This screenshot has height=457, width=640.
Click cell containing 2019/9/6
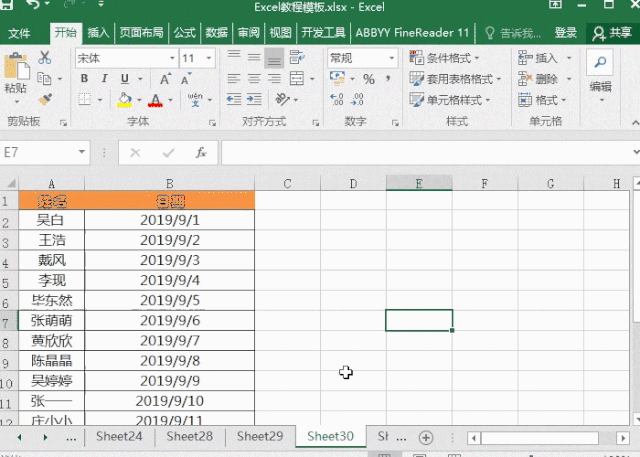coord(169,321)
